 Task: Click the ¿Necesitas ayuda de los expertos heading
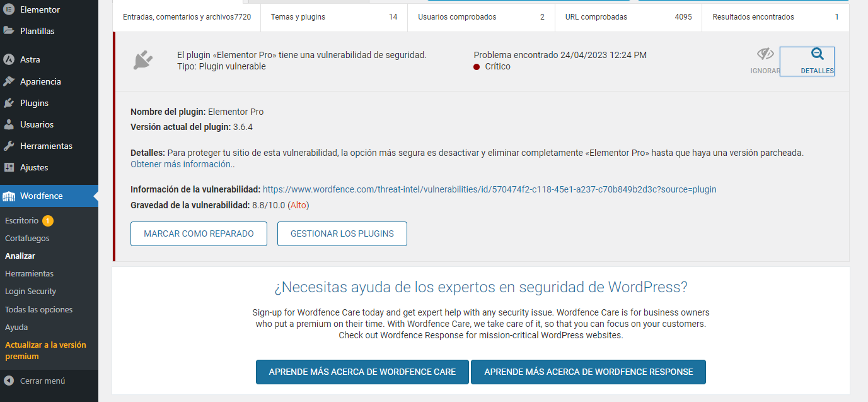click(x=480, y=287)
